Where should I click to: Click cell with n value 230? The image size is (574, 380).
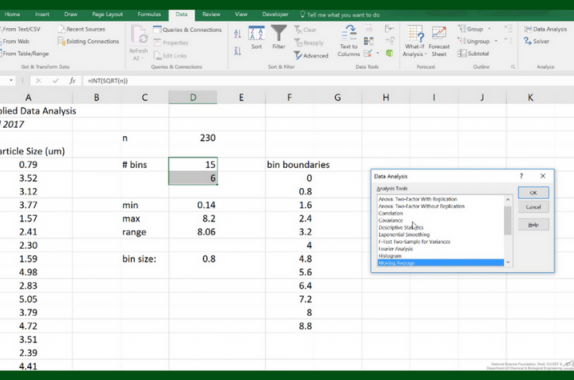point(193,138)
